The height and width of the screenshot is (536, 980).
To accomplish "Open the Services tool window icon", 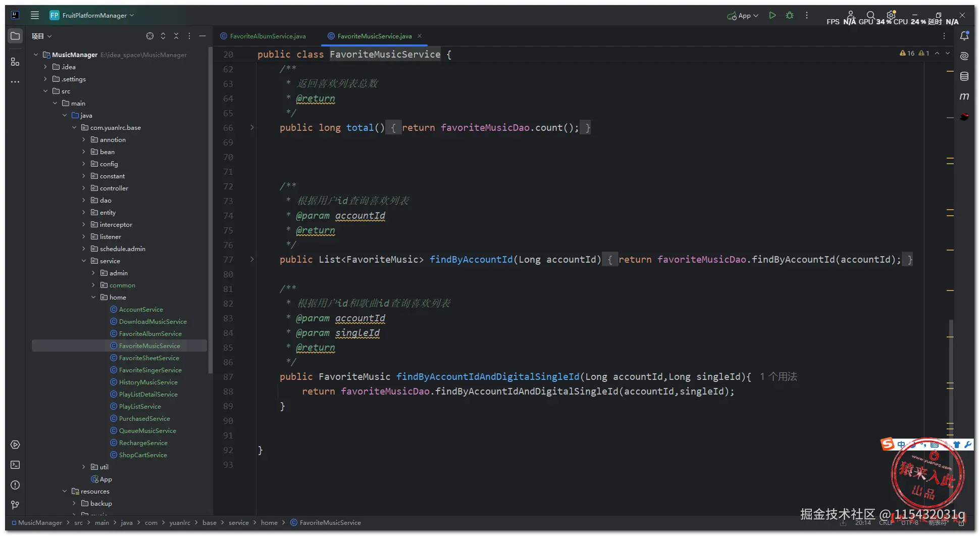I will tap(15, 445).
